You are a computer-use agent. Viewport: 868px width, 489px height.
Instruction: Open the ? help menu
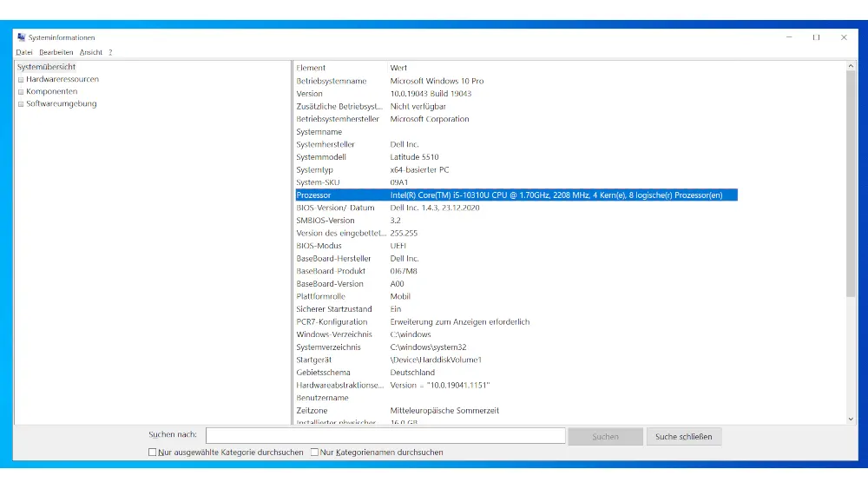coord(110,52)
